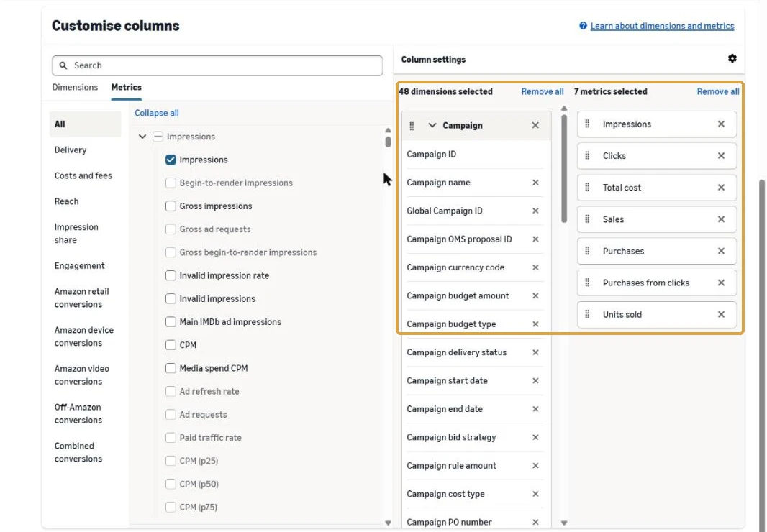Click metrics list scroll up arrow
This screenshot has width=767, height=532.
(388, 131)
